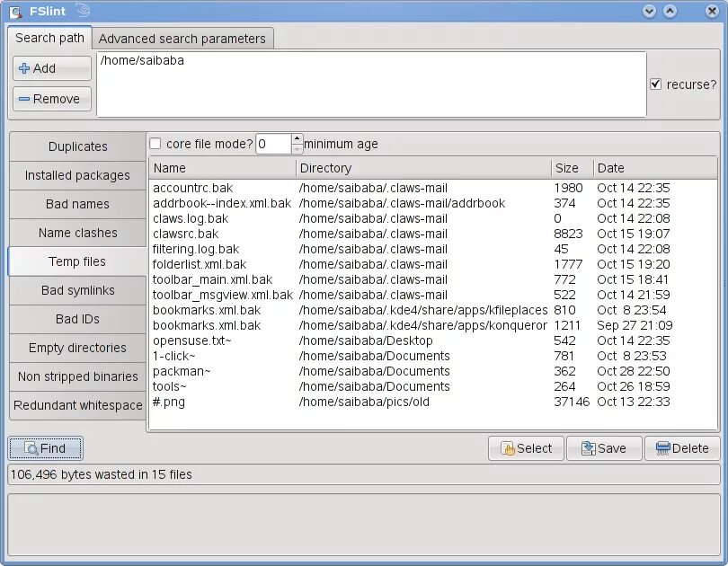Click the bytes wasted status message
The height and width of the screenshot is (566, 728).
coord(102,474)
